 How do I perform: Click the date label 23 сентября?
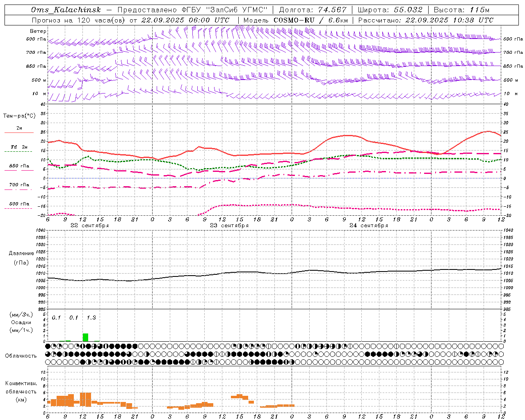[x=229, y=226]
